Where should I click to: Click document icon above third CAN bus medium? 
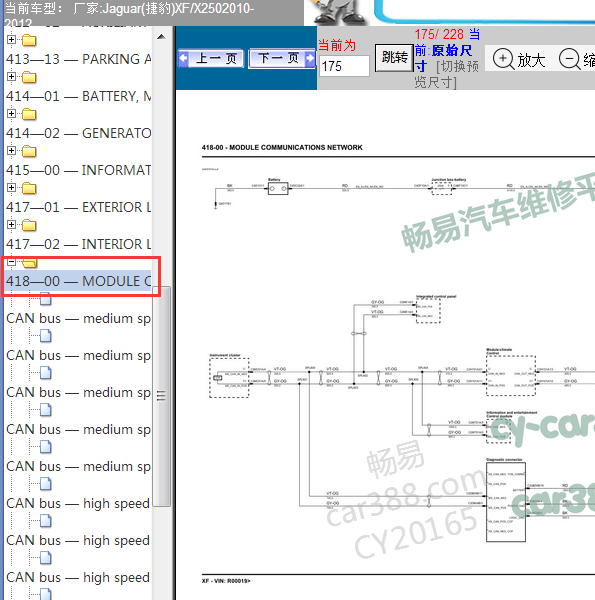click(46, 373)
